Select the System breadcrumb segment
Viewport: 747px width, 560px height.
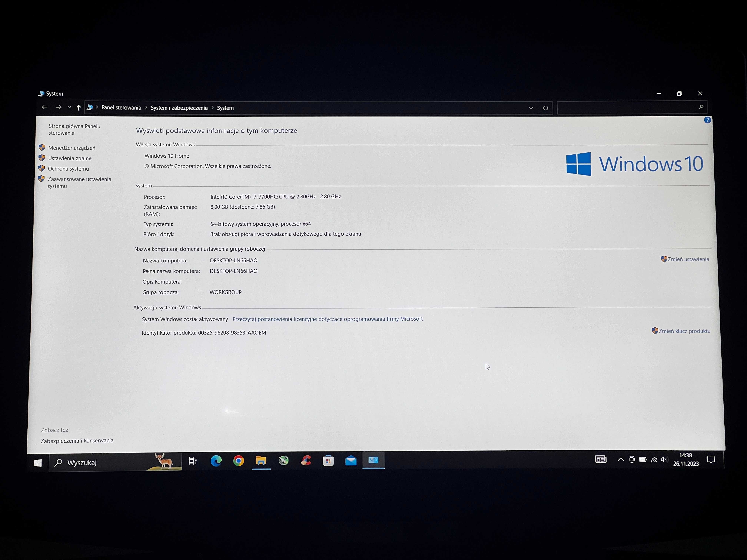click(x=225, y=108)
